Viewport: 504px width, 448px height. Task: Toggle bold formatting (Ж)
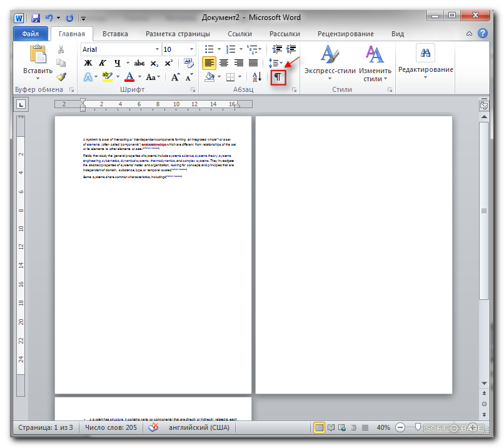coord(88,63)
